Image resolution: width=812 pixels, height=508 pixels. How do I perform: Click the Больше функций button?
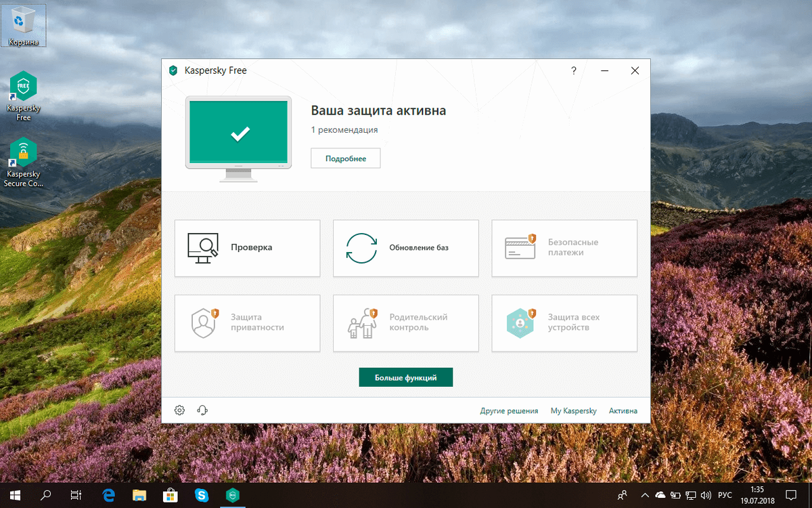click(x=405, y=377)
